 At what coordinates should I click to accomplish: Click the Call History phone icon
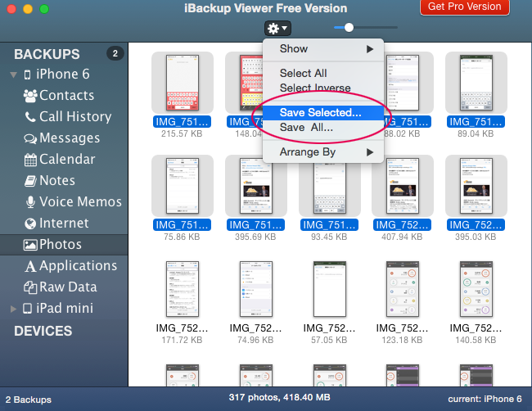(x=30, y=117)
